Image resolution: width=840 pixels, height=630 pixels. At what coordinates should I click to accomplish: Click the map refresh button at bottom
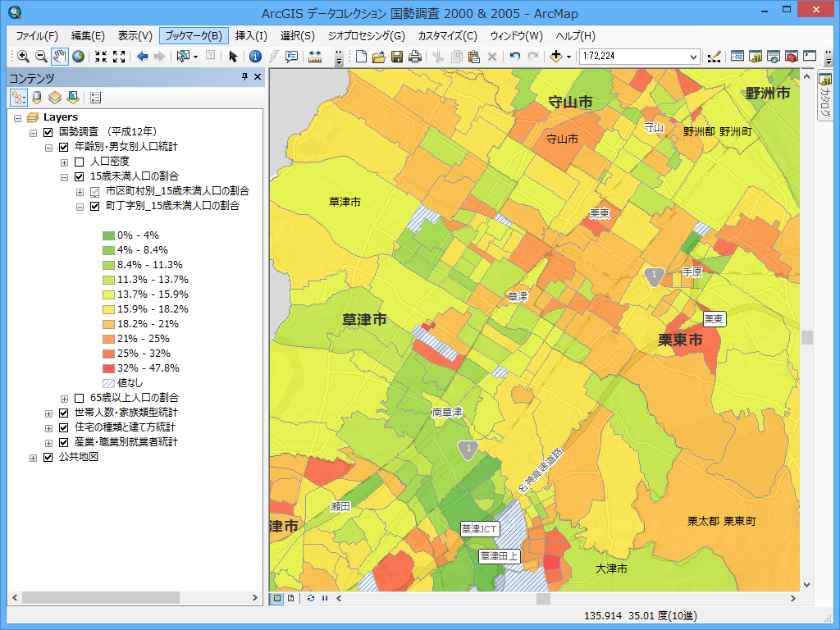(311, 598)
